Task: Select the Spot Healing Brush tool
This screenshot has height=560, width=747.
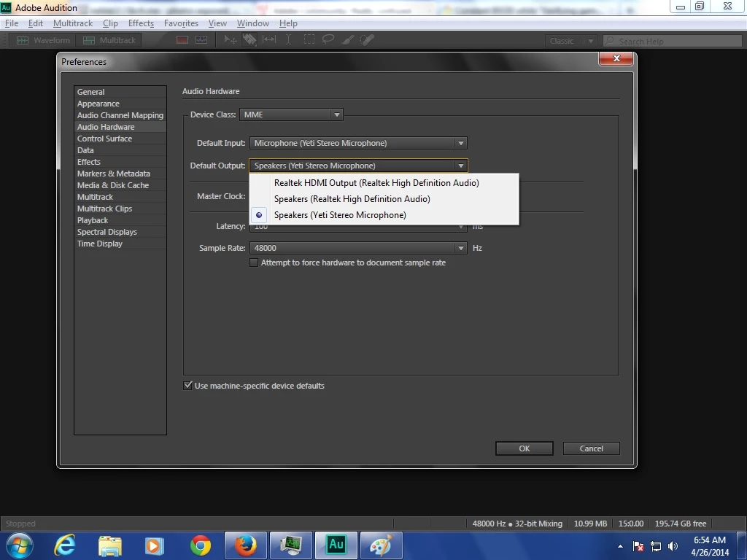Action: click(368, 40)
